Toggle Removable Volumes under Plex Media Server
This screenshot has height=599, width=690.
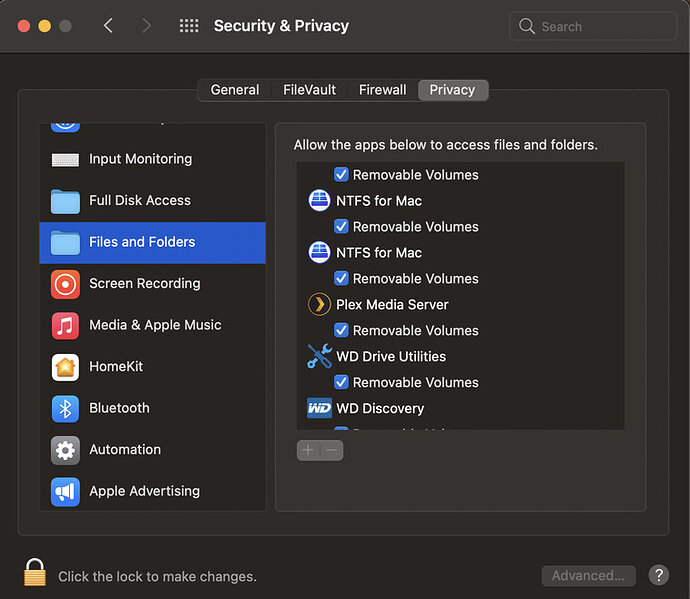[341, 331]
